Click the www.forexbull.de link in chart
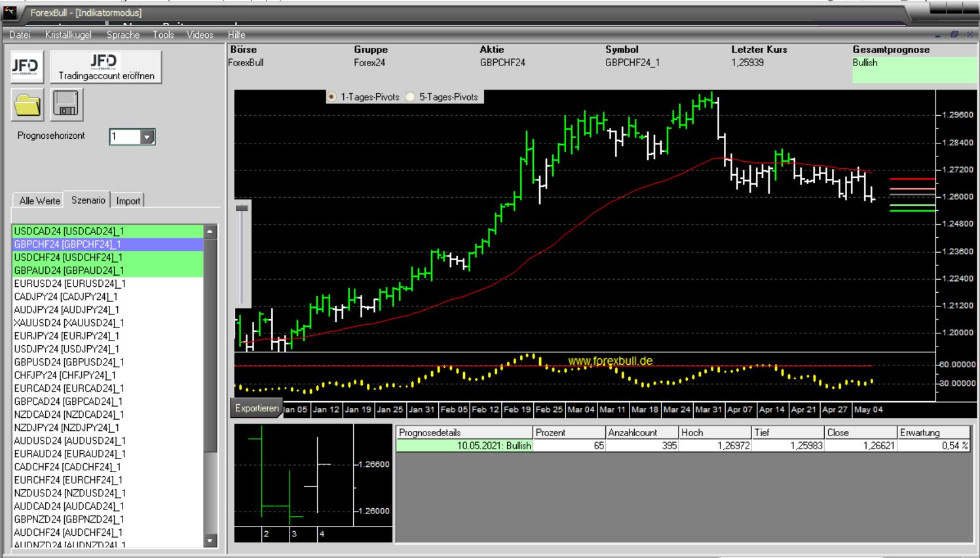980x558 pixels. pos(611,361)
